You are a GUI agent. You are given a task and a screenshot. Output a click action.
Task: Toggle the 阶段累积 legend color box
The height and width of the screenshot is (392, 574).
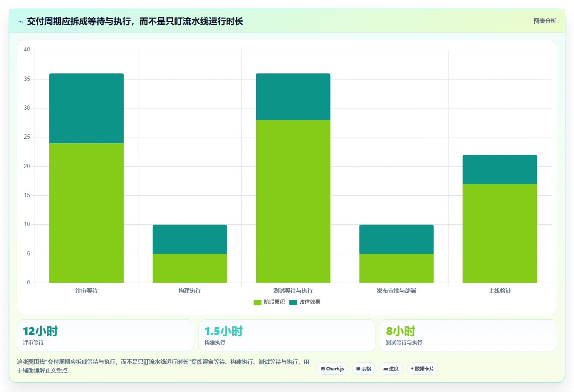[257, 302]
